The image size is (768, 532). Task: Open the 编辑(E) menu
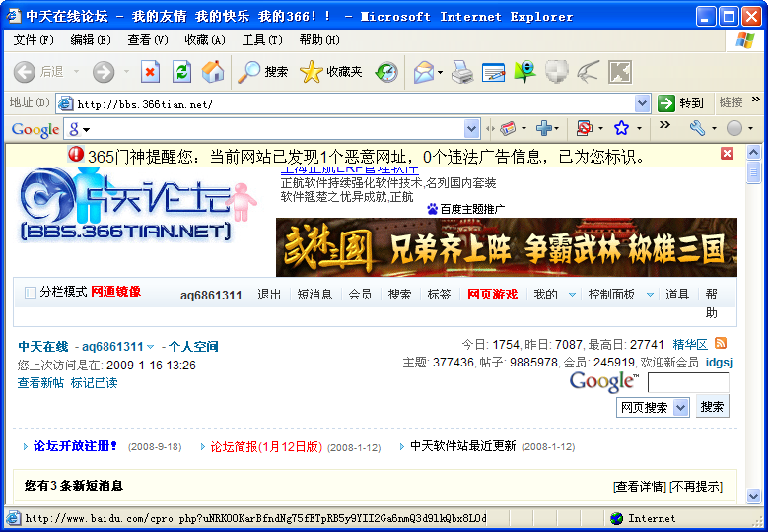click(91, 40)
